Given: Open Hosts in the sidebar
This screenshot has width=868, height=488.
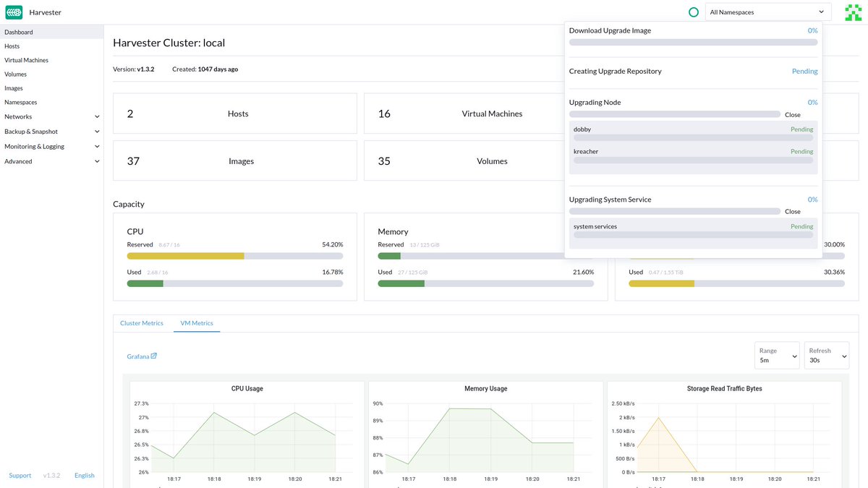Looking at the screenshot, I should [x=51, y=46].
